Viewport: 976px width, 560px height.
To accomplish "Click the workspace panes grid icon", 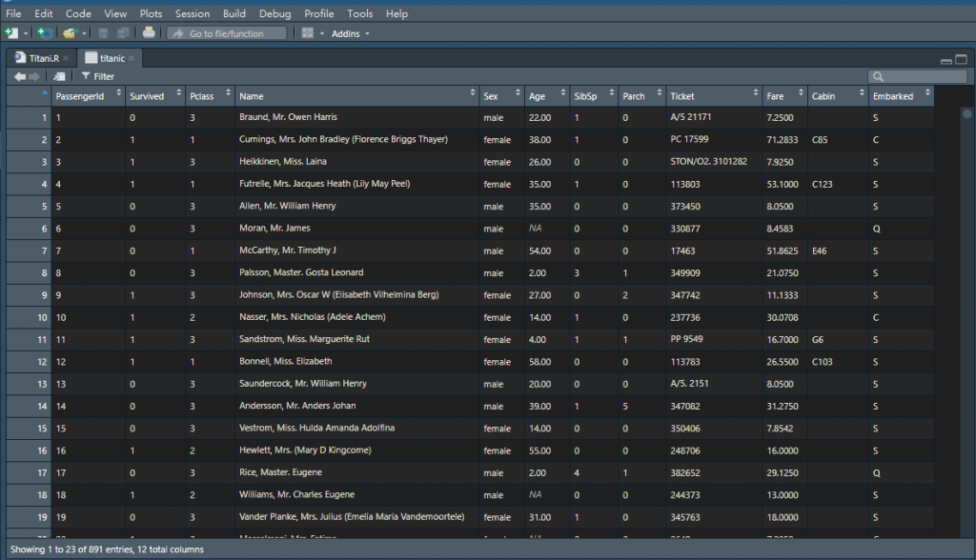I will 308,33.
